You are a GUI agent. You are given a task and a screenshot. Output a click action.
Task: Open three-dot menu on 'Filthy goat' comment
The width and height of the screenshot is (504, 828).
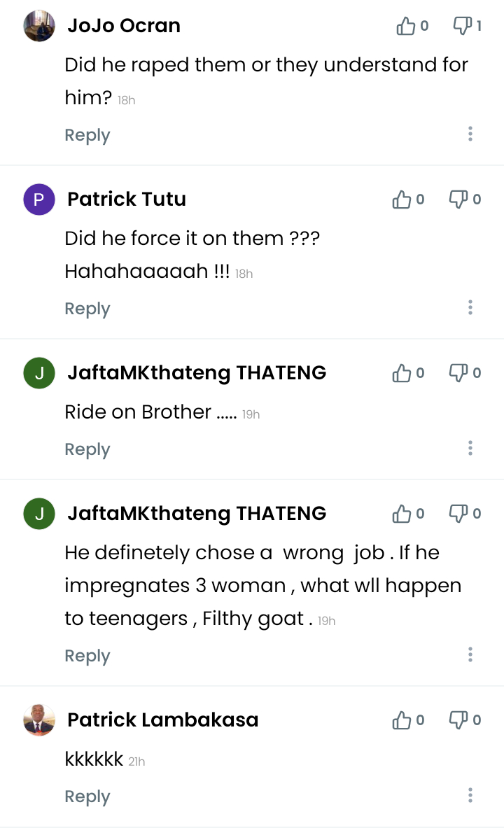tap(470, 654)
